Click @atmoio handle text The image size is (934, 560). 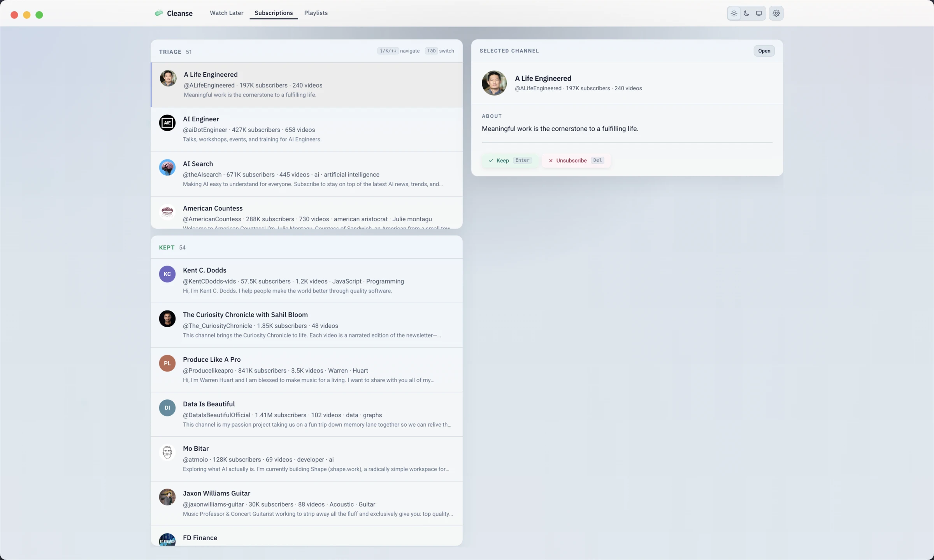[x=195, y=460]
